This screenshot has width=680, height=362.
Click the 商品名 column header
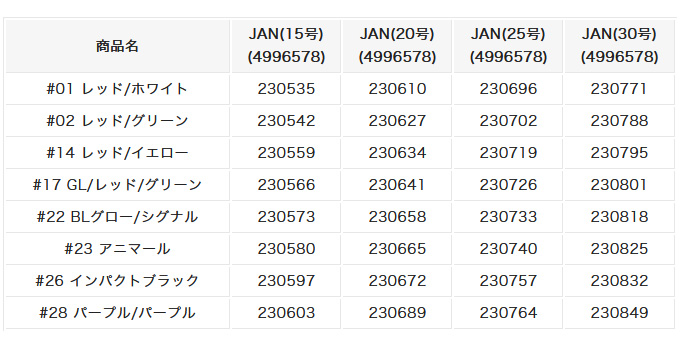(x=117, y=46)
